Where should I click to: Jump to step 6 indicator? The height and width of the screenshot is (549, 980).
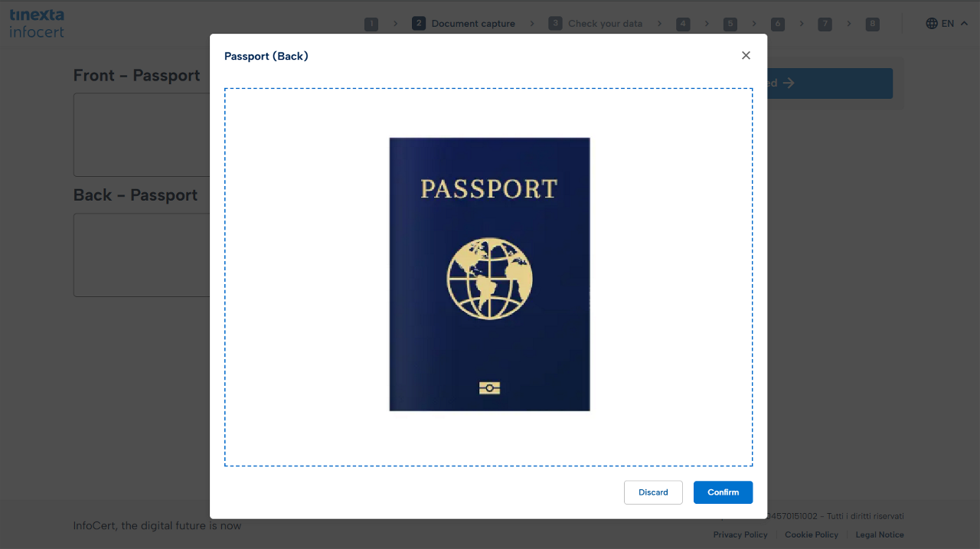pyautogui.click(x=778, y=24)
